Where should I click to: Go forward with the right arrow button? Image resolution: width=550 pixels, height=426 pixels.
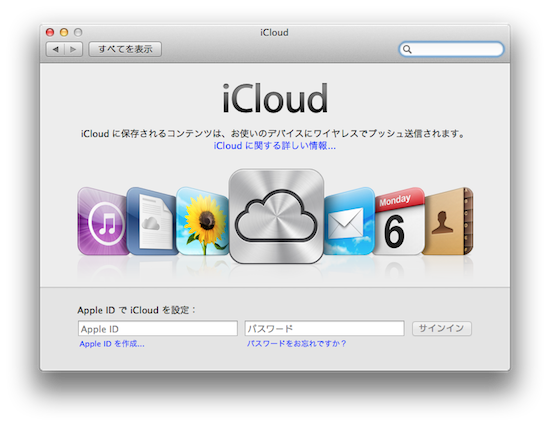click(x=74, y=49)
